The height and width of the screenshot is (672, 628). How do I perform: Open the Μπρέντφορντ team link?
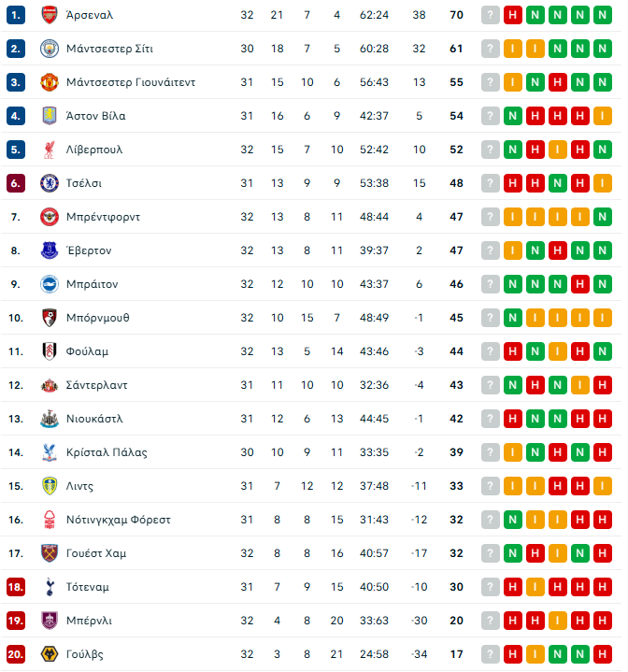tap(103, 217)
